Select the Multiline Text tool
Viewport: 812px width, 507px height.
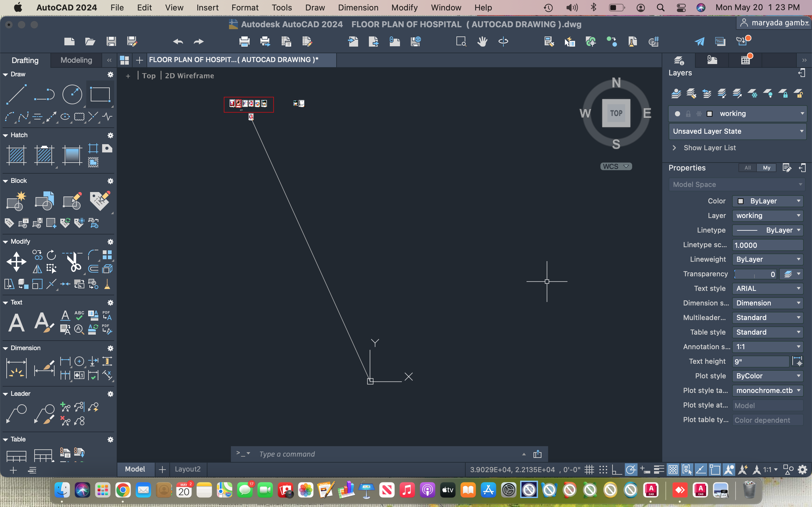16,322
